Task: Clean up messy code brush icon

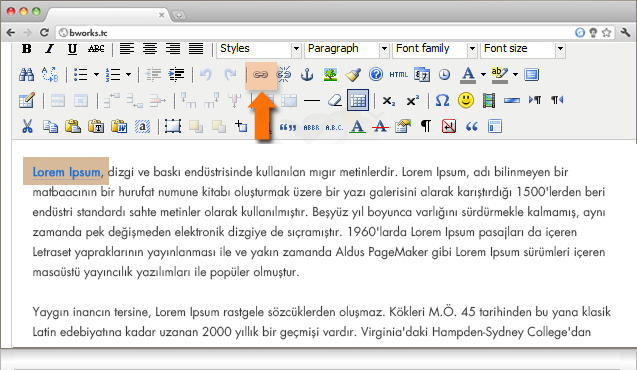Action: pos(353,75)
